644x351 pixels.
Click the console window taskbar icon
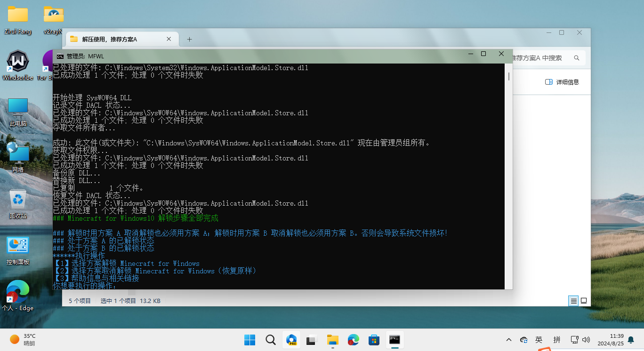[394, 340]
